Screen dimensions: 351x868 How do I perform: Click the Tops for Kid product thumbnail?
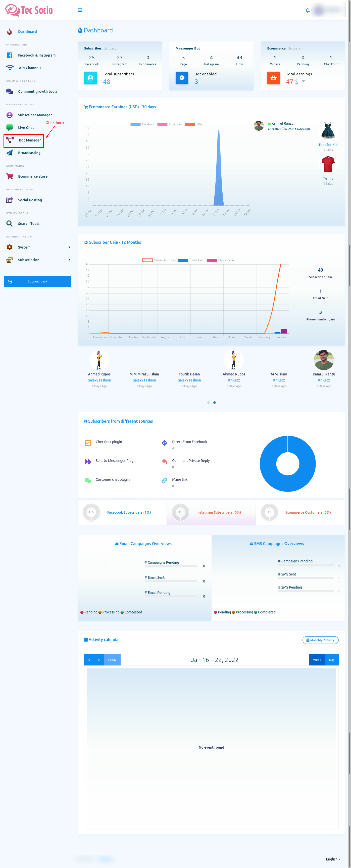pos(328,131)
